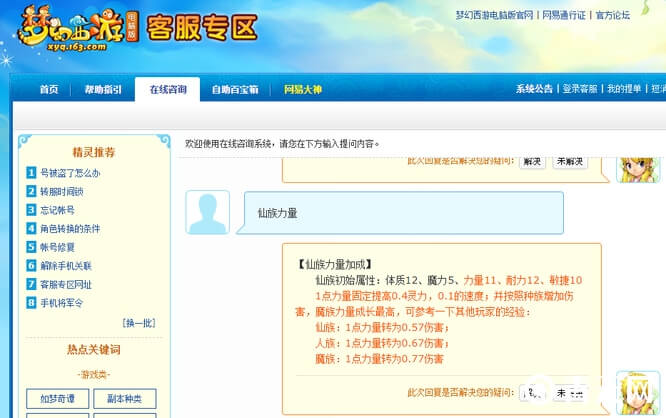Select the 在线咨询 tab
666x418 pixels.
coord(168,90)
